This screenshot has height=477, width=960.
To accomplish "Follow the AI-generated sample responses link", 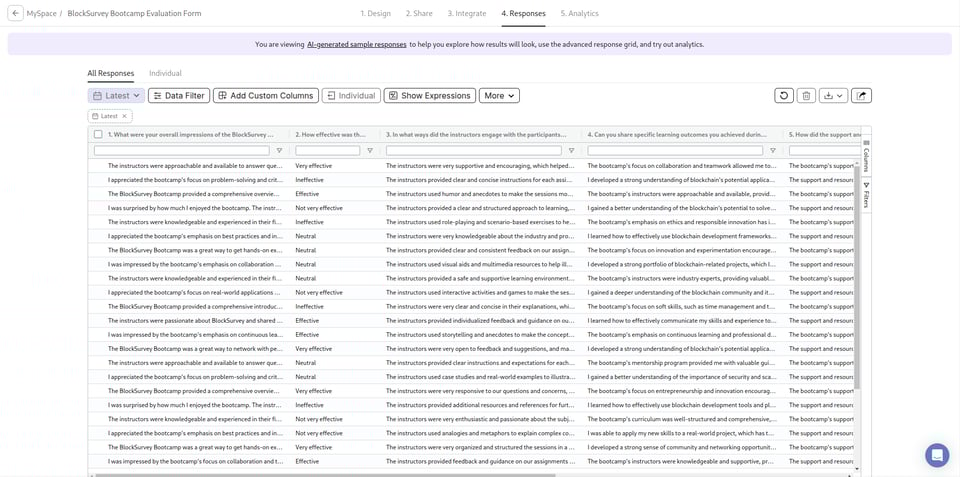I will point(357,45).
